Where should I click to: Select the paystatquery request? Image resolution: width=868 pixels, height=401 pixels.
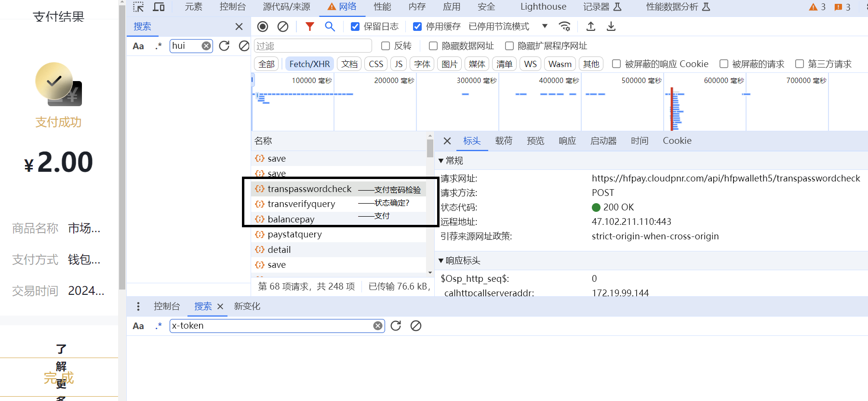(x=338, y=235)
